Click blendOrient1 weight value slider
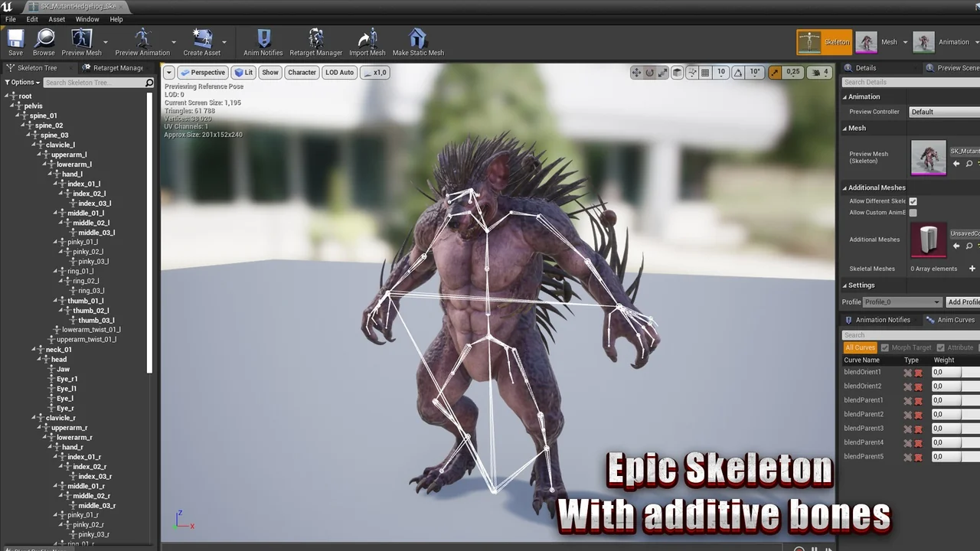The height and width of the screenshot is (551, 980). (x=946, y=372)
